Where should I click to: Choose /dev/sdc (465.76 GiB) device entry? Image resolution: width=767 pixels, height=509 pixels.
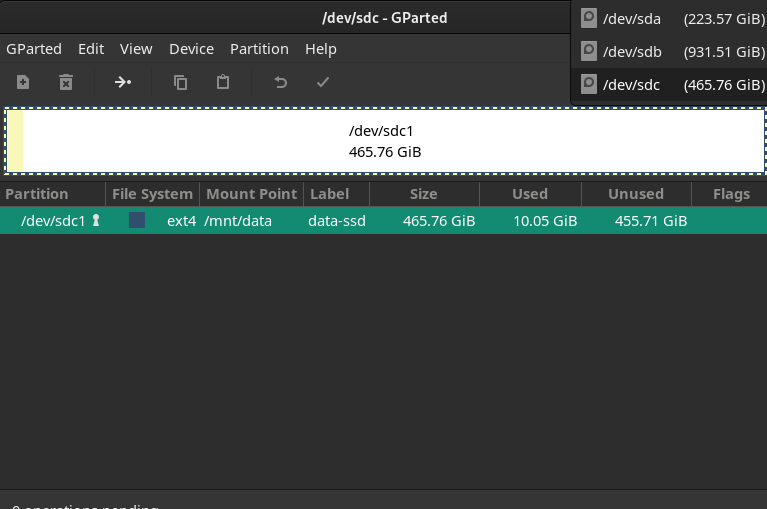tap(669, 85)
